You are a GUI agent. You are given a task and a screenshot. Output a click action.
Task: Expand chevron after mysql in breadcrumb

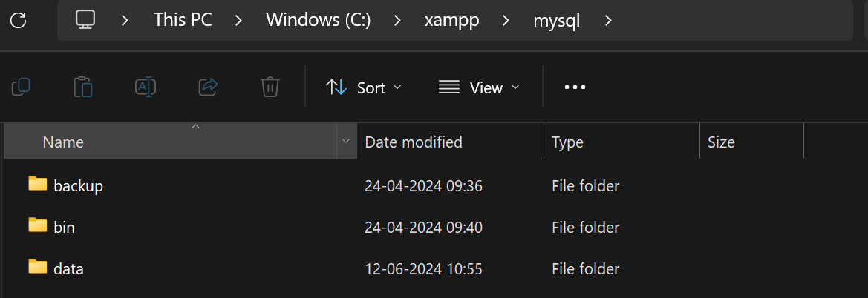tap(608, 21)
